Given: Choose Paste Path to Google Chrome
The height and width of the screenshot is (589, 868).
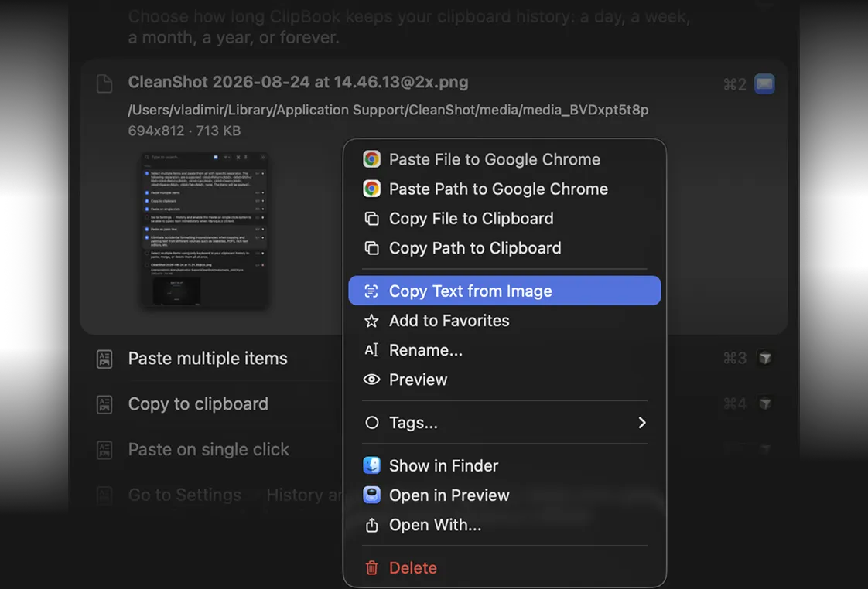Looking at the screenshot, I should 504,189.
